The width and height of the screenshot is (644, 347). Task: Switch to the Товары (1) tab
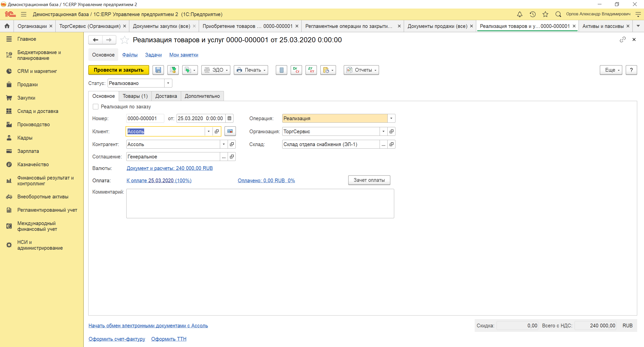[x=135, y=96]
